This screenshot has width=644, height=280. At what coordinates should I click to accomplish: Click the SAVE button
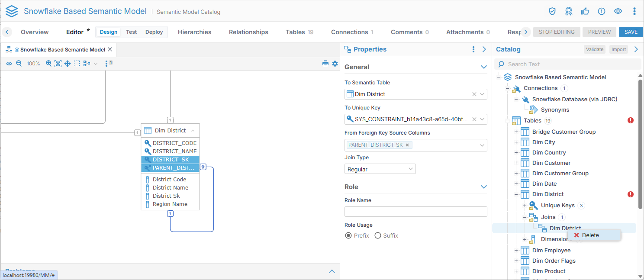pyautogui.click(x=631, y=32)
